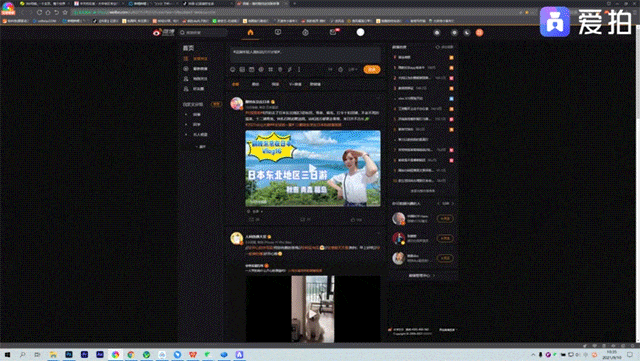Reload the page with browser refresh button
Image resolution: width=640 pixels, height=361 pixels.
tap(39, 12)
